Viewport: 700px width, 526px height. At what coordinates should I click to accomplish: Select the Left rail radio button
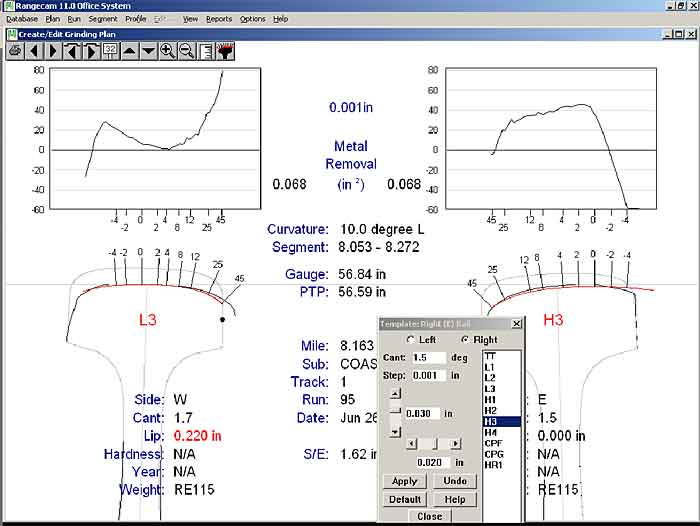tap(411, 340)
